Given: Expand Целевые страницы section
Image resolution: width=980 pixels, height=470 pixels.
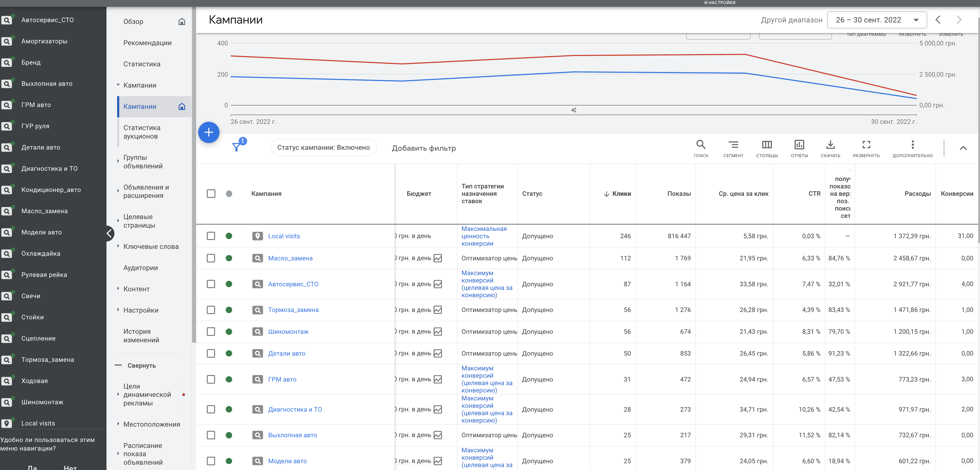Looking at the screenshot, I should [x=118, y=221].
